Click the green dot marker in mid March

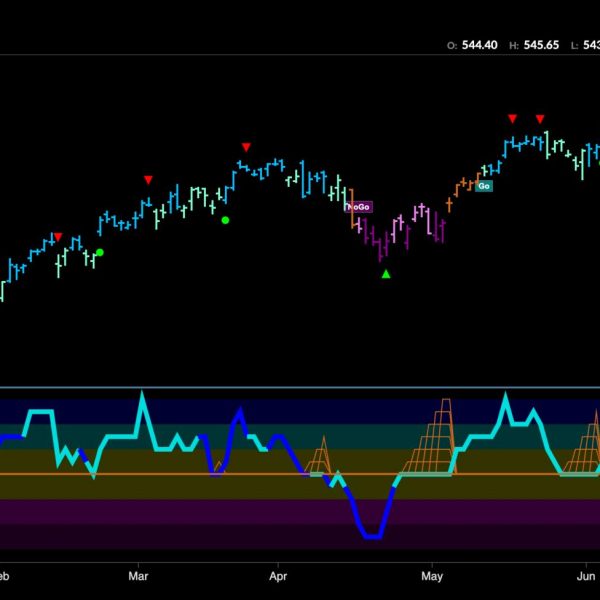[225, 220]
